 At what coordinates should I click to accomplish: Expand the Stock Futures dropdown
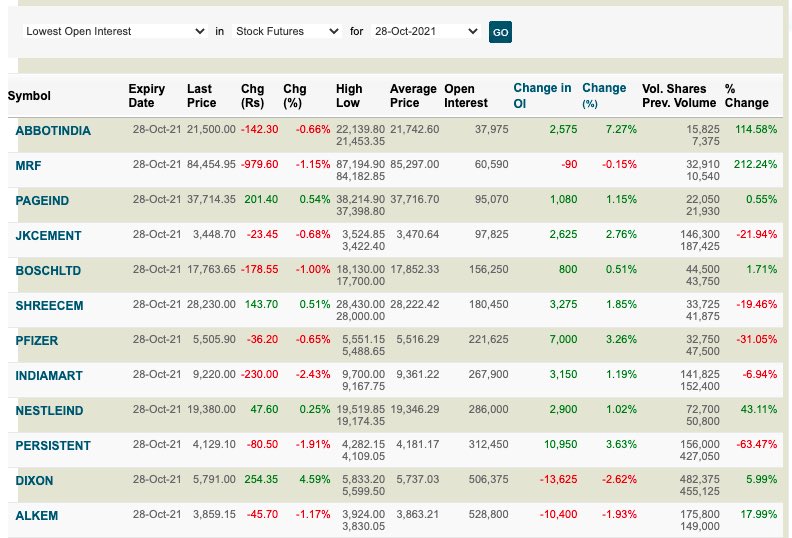287,31
